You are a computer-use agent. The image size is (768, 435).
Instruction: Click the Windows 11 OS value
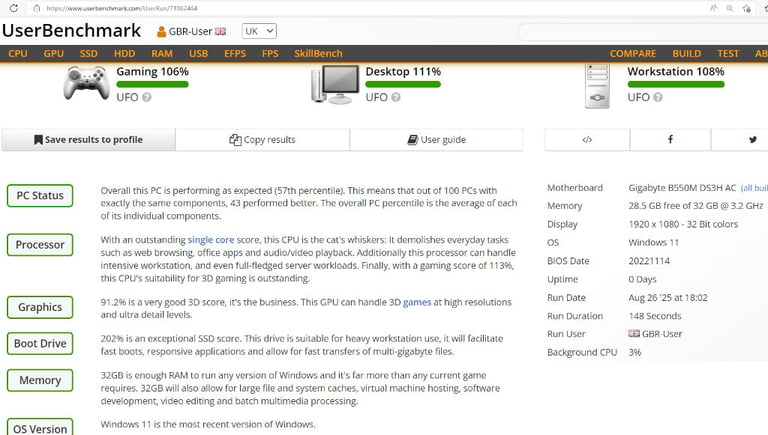653,242
